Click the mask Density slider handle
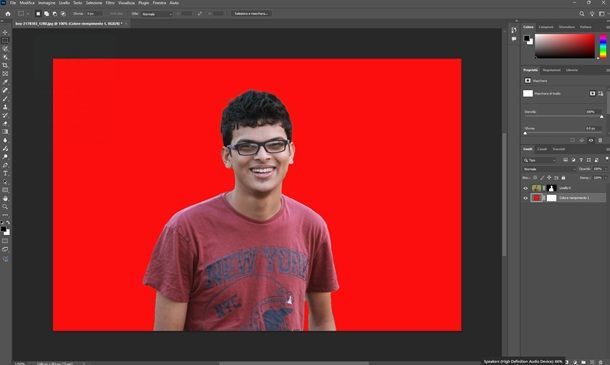Viewport: 610px width, 365px height. point(601,117)
